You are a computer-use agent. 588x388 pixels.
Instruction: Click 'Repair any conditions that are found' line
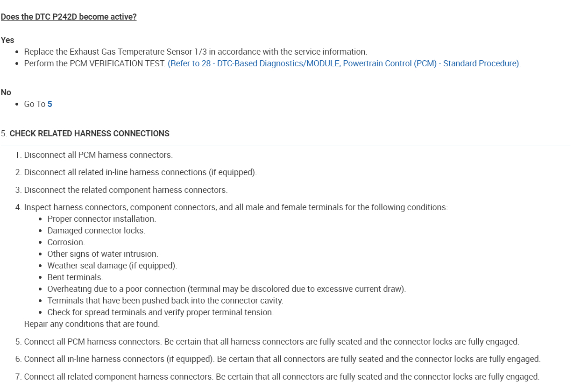tap(92, 324)
